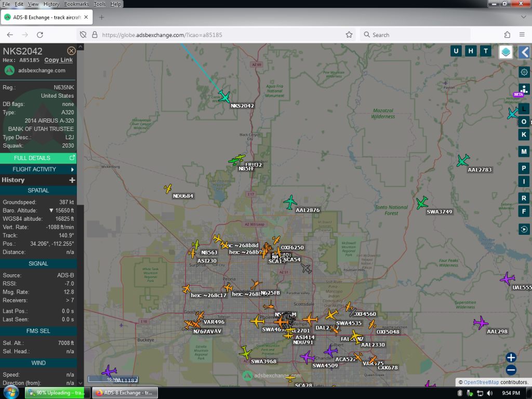Click the browser Search field
This screenshot has width=532, height=399.
[x=415, y=35]
